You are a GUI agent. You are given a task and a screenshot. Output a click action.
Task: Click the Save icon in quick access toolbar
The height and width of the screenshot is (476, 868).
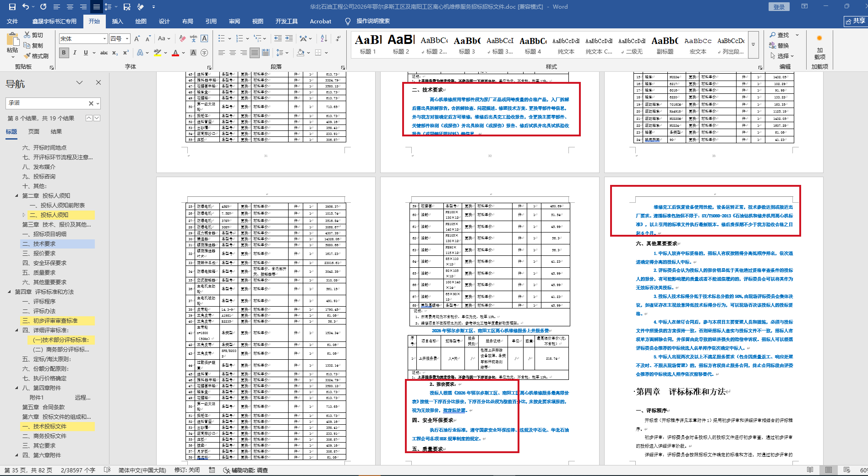point(12,7)
